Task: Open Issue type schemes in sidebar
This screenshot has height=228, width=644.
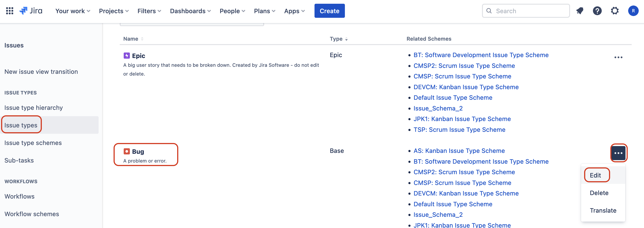Action: coord(33,143)
